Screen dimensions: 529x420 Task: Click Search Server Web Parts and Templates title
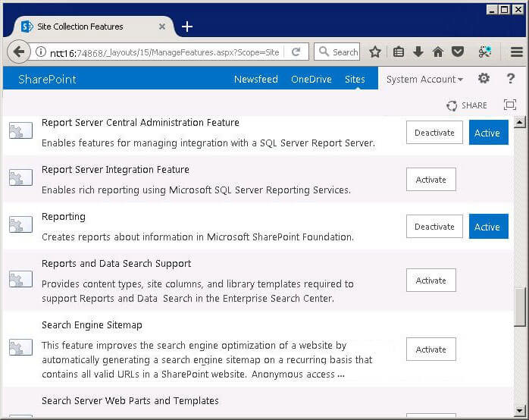pyautogui.click(x=130, y=401)
